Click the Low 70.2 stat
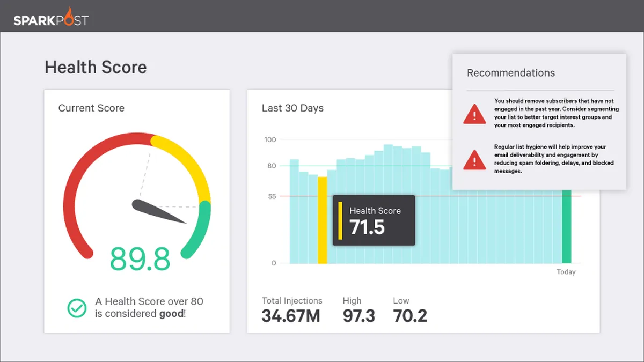This screenshot has height=362, width=644. tap(410, 310)
